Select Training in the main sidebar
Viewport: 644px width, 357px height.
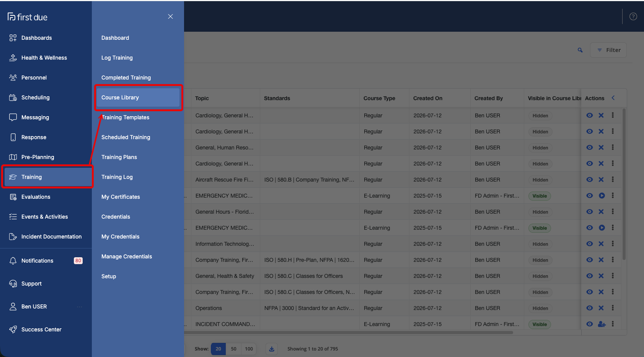(47, 177)
